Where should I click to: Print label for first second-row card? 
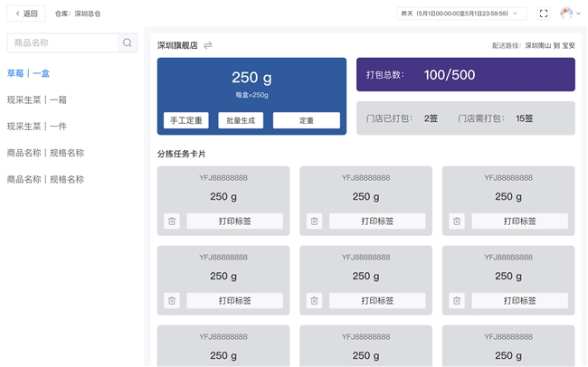[x=235, y=301]
